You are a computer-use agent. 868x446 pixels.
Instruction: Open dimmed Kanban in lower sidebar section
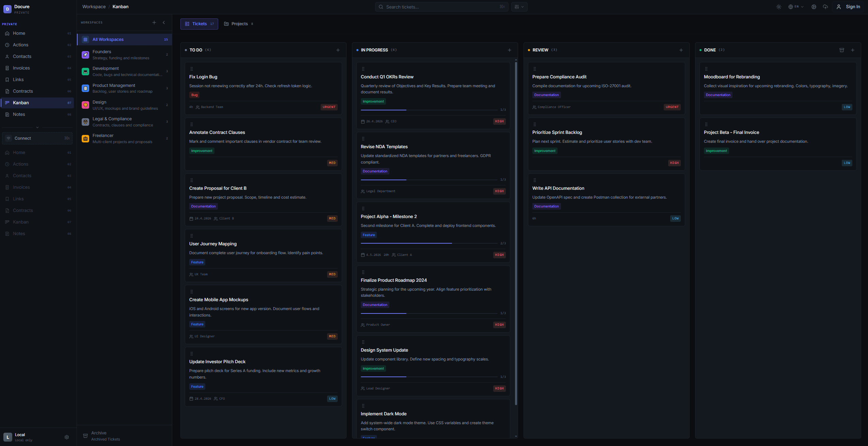click(x=38, y=222)
